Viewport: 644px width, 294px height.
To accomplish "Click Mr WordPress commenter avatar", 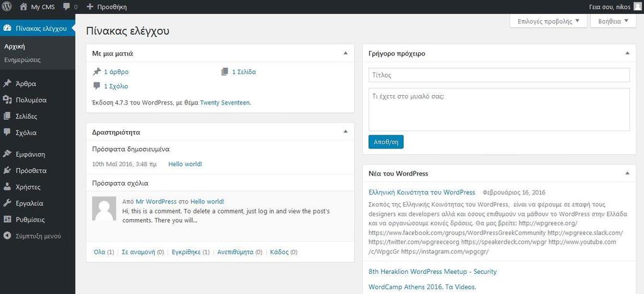I will [x=104, y=208].
